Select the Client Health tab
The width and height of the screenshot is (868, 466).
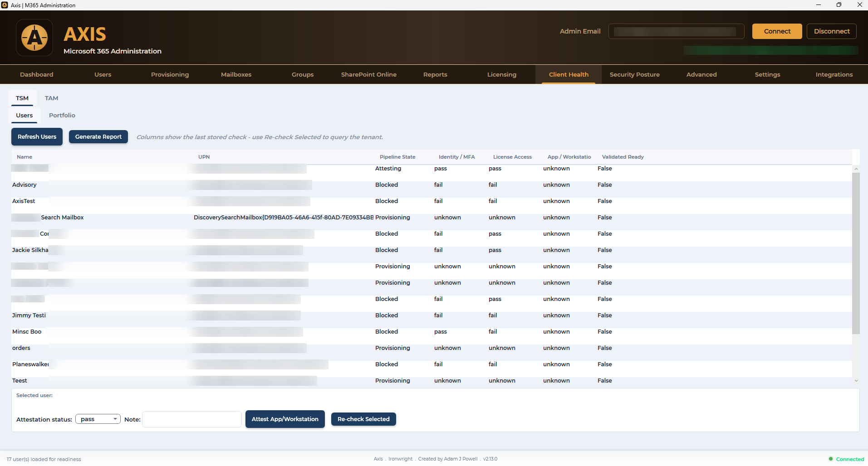click(x=569, y=74)
